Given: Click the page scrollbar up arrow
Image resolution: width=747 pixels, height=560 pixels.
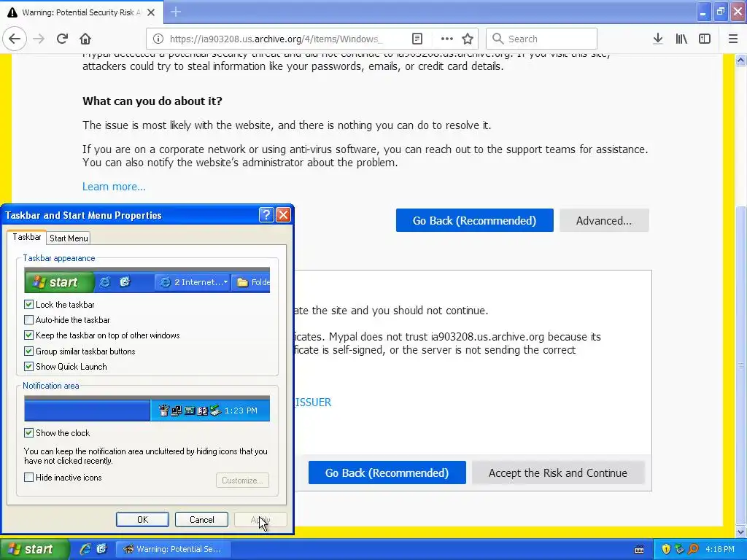Looking at the screenshot, I should coord(741,60).
